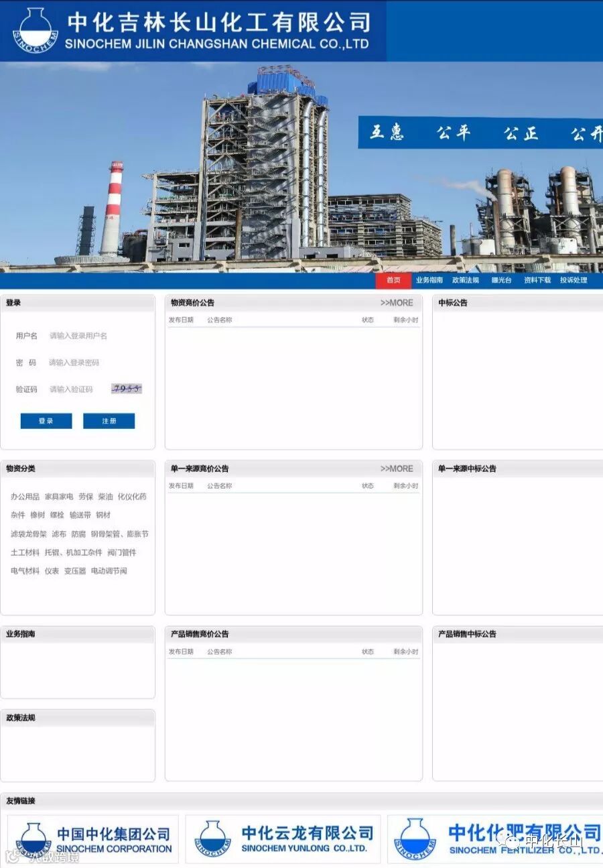Select the 电气材料 category
This screenshot has width=603, height=868.
pos(25,571)
